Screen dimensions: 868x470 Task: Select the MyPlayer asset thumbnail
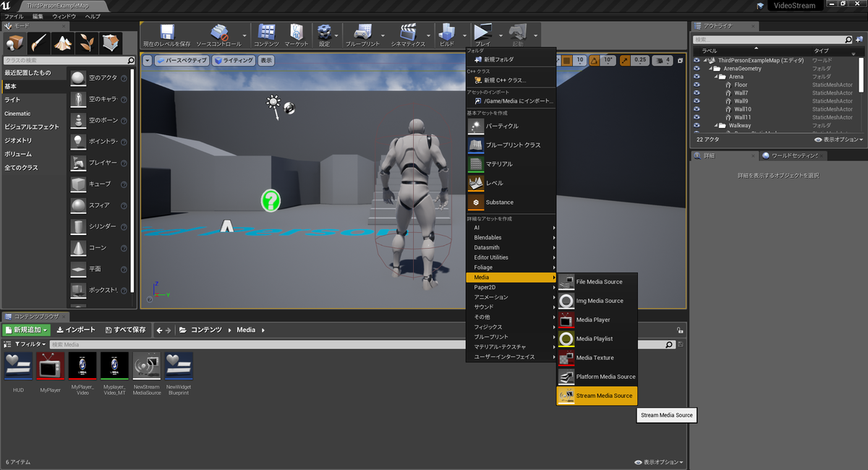point(51,366)
